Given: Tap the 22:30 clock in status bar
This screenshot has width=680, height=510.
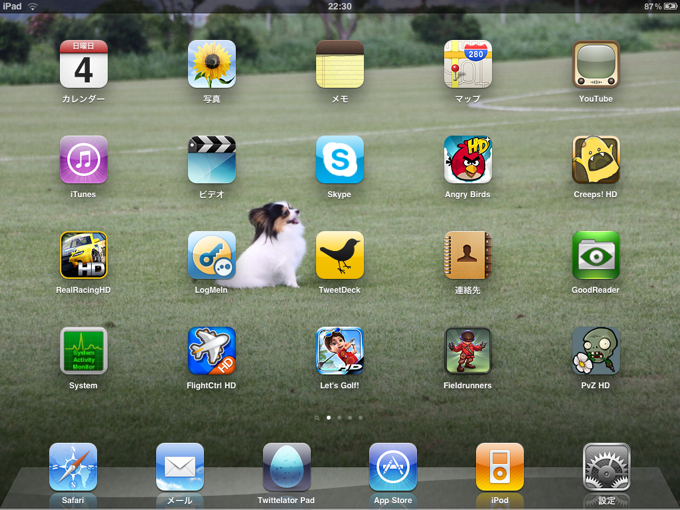Looking at the screenshot, I should tap(340, 7).
